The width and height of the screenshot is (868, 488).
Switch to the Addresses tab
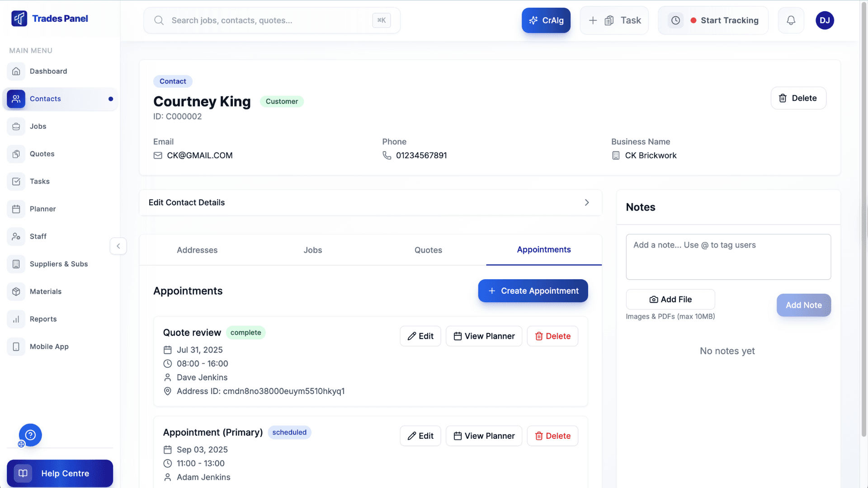(197, 250)
